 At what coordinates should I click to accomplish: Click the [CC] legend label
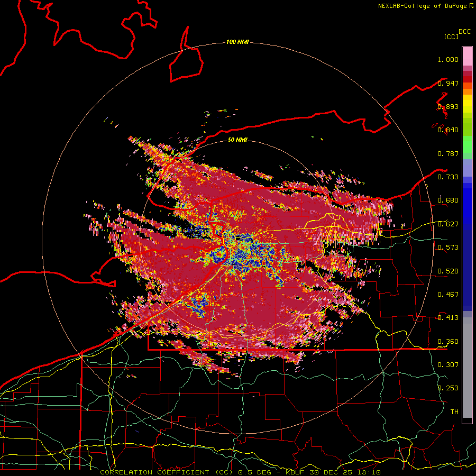point(451,36)
